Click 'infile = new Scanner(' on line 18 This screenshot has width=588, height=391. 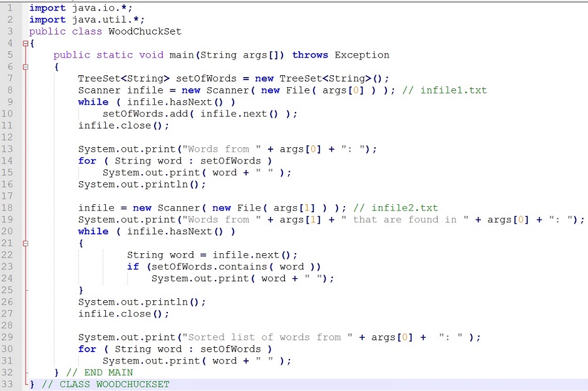pyautogui.click(x=142, y=208)
